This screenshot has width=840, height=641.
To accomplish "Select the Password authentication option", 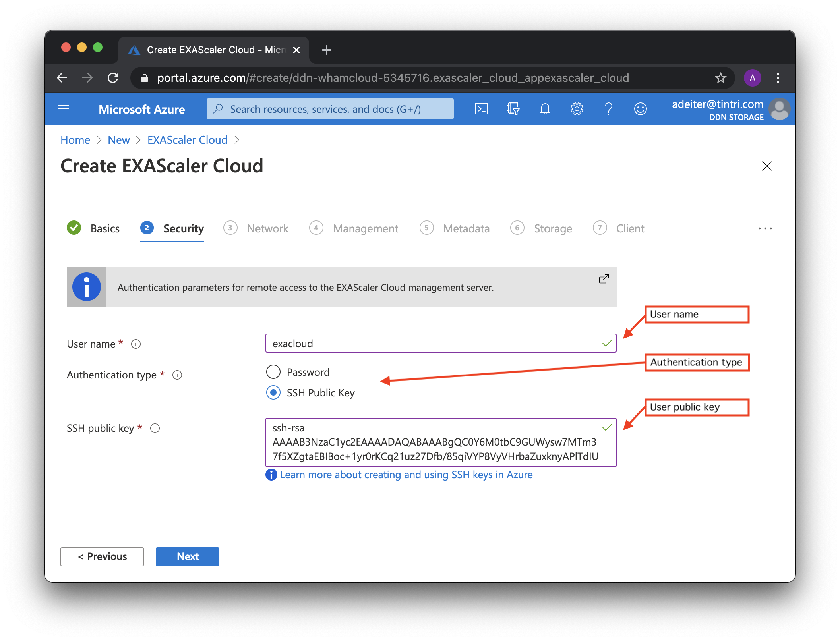I will point(273,372).
